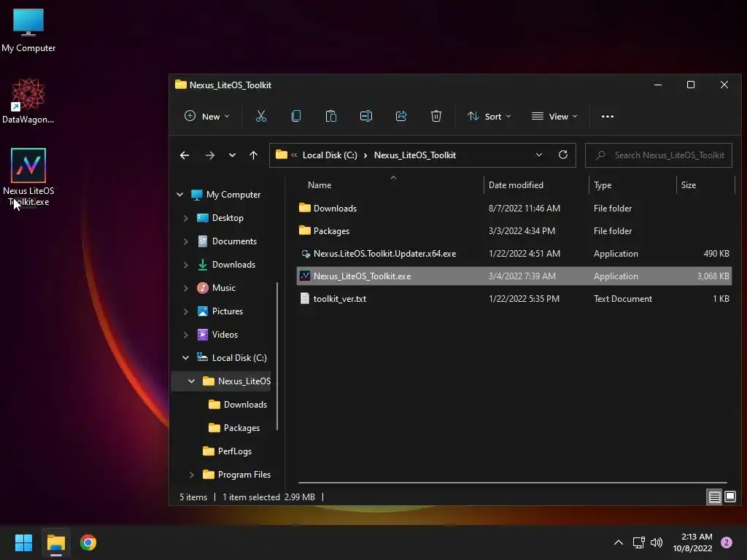Open the Sort options dropdown
747x560 pixels.
click(x=489, y=116)
